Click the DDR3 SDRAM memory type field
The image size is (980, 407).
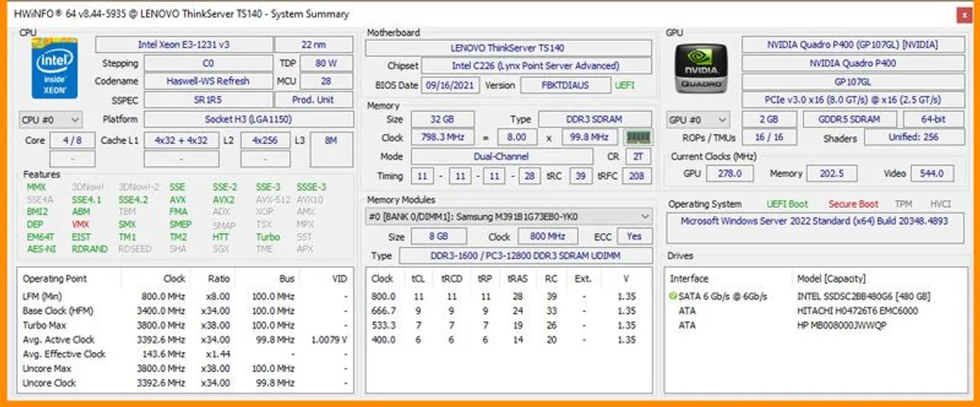point(595,119)
